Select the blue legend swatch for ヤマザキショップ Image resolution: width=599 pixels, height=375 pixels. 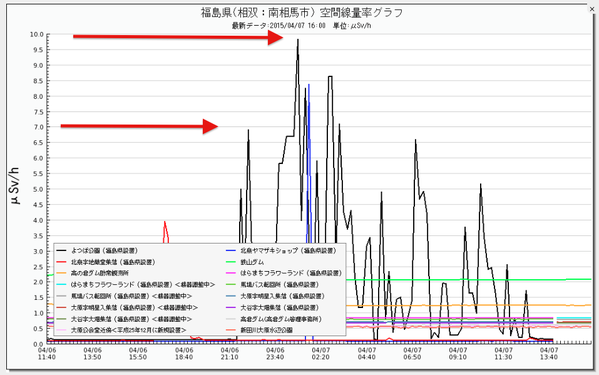[231, 251]
